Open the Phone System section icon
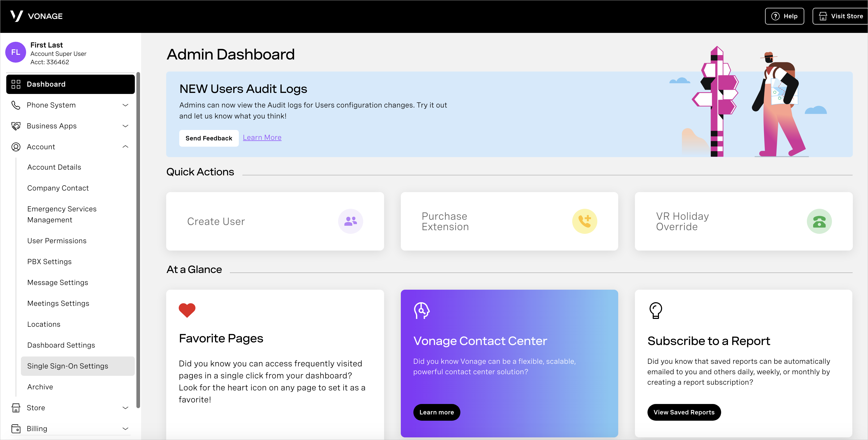The image size is (868, 440). point(16,105)
